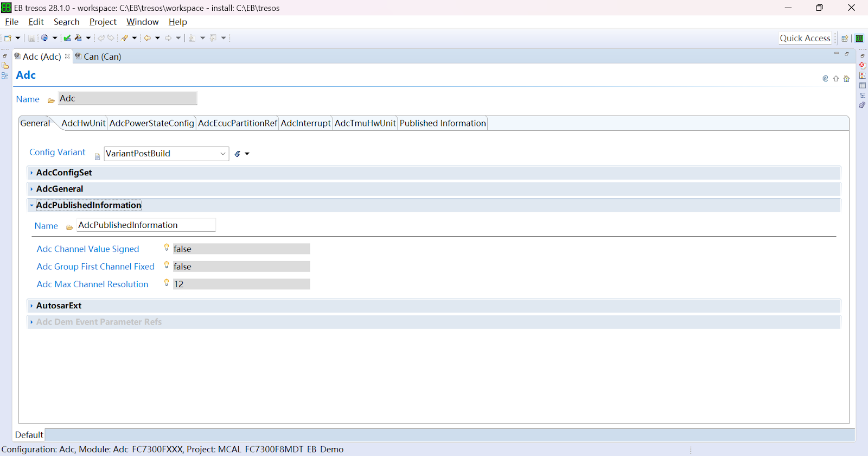
Task: Open the outline tree sidebar icon
Action: tap(863, 96)
